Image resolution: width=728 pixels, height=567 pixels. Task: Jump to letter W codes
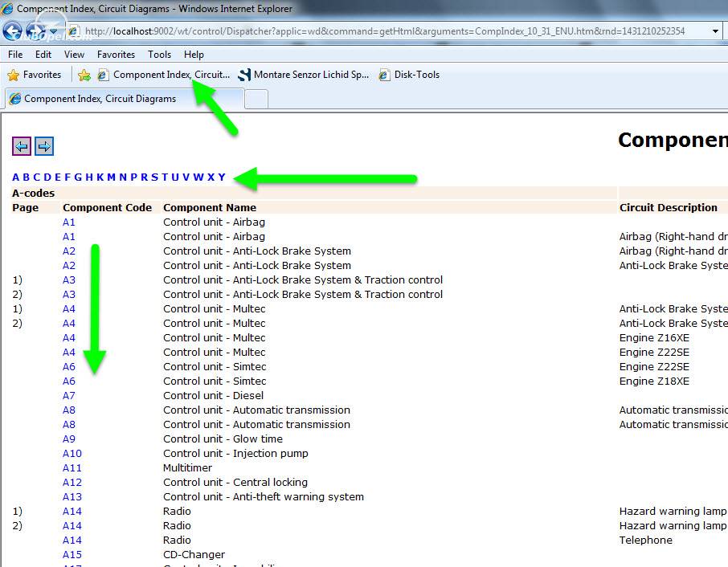coord(198,177)
